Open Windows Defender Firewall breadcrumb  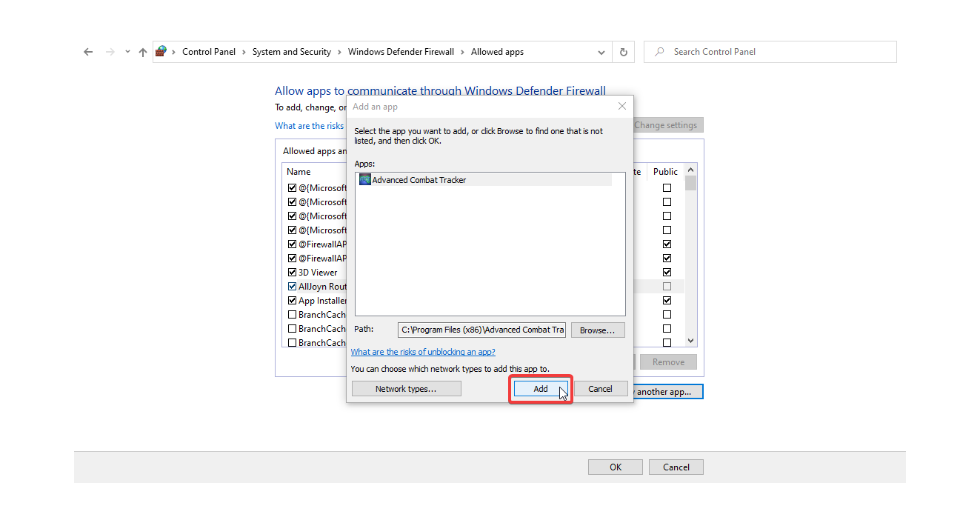pyautogui.click(x=401, y=52)
